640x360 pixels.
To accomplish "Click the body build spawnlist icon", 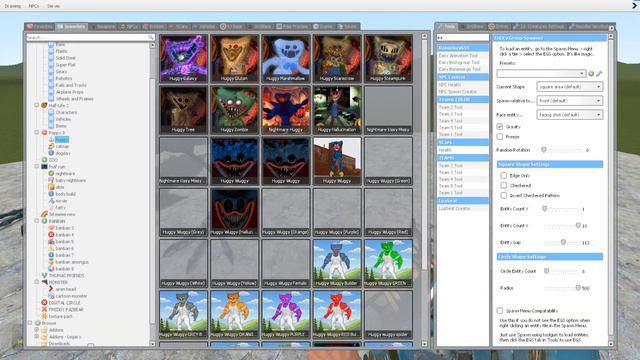I will pos(51,194).
